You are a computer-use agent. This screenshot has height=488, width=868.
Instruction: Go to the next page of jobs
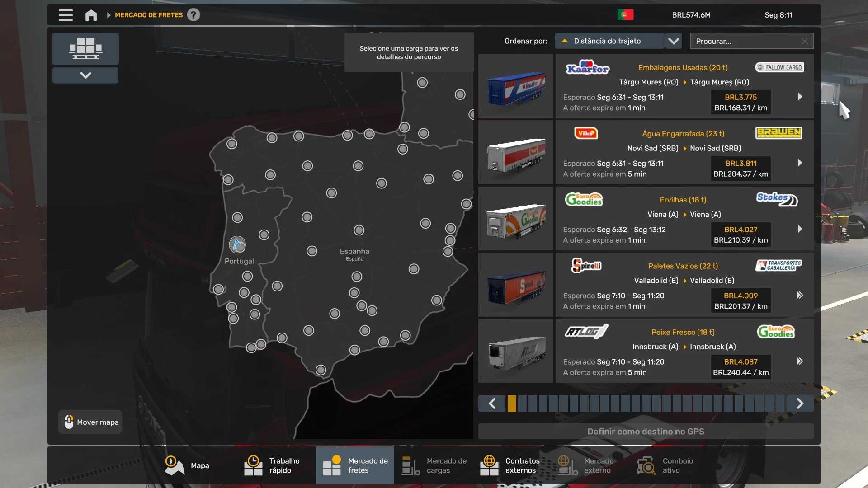[799, 403]
